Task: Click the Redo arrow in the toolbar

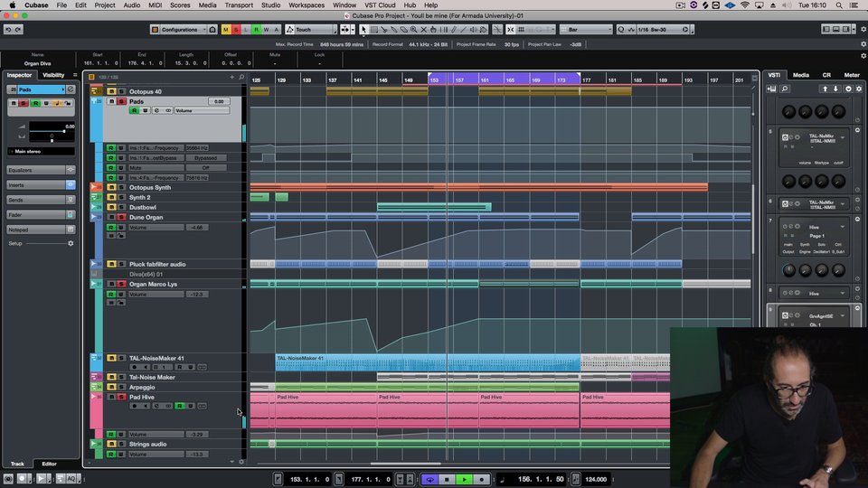Action: [18, 29]
